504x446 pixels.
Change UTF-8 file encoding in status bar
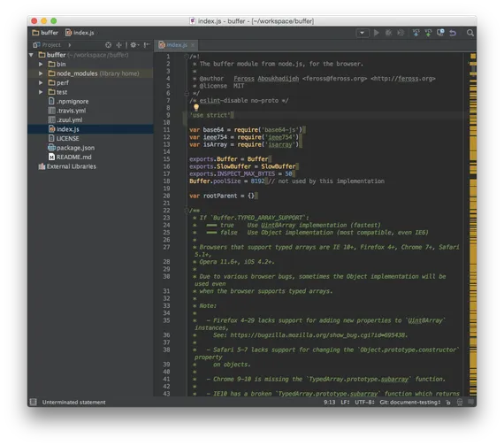click(x=364, y=403)
